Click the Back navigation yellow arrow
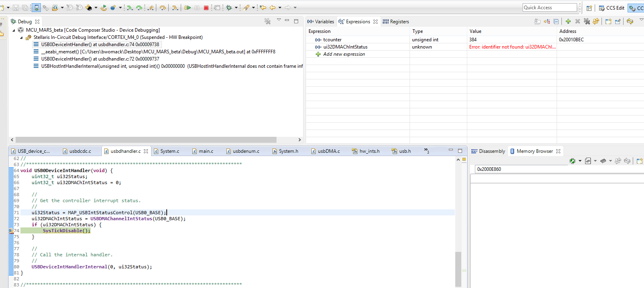 pyautogui.click(x=273, y=8)
